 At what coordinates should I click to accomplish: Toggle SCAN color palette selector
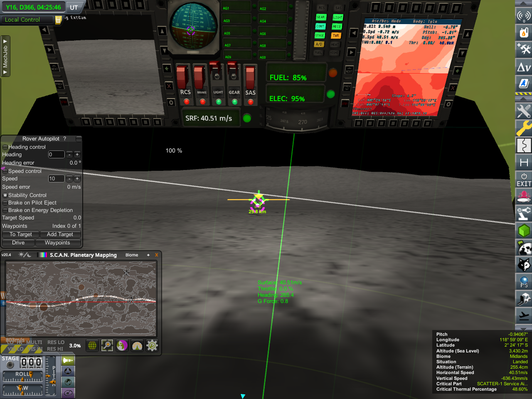[42, 255]
